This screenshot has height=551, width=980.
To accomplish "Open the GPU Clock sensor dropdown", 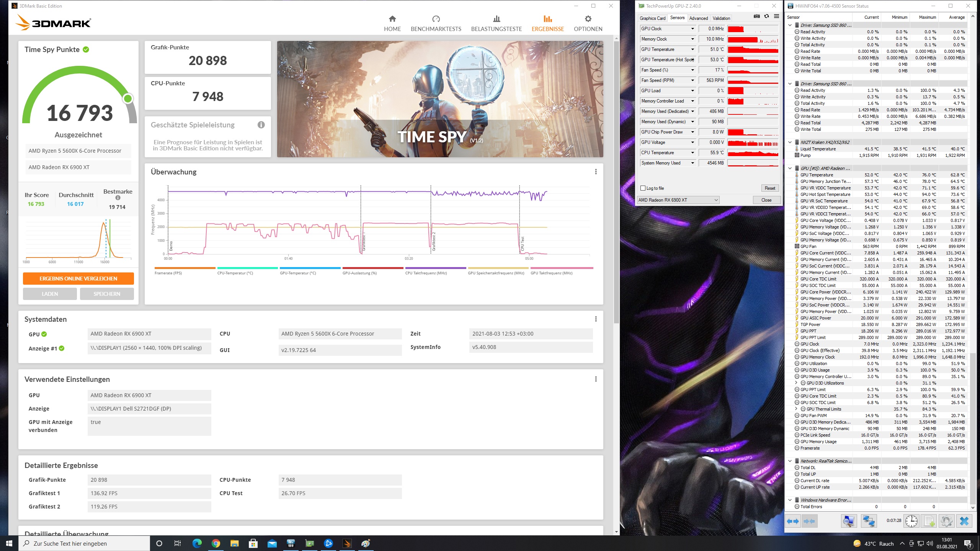I will click(692, 29).
